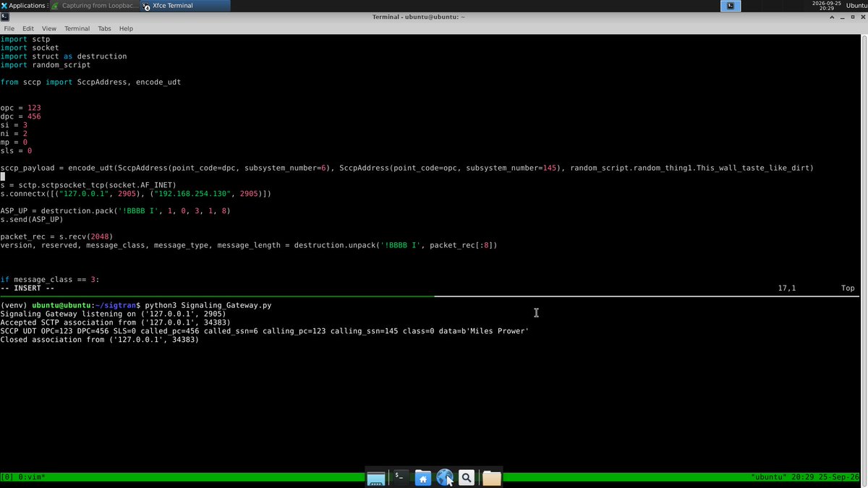This screenshot has width=868, height=488.
Task: Open the Applications menu in top panel
Action: (24, 6)
